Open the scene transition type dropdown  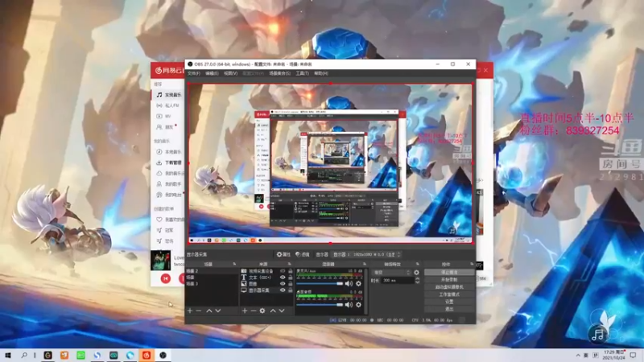tap(391, 273)
